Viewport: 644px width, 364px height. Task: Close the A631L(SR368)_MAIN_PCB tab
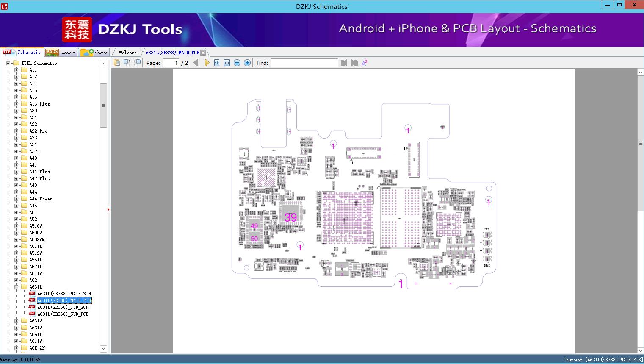[203, 53]
